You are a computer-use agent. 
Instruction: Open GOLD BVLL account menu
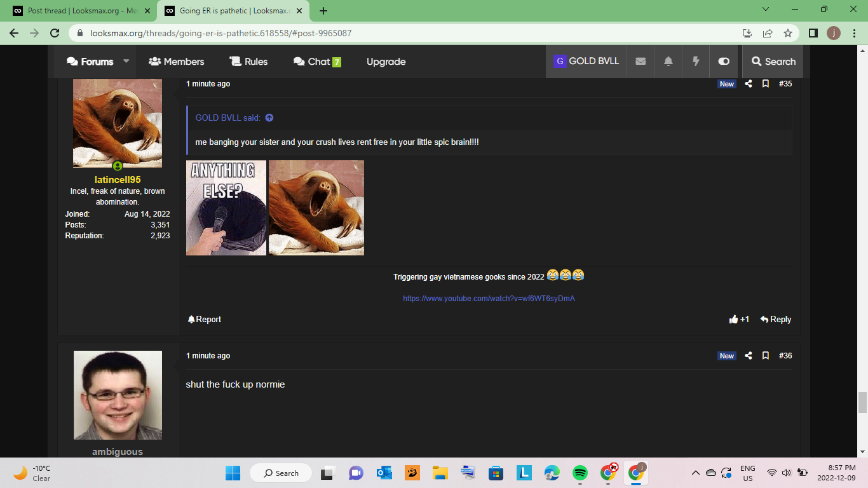586,62
